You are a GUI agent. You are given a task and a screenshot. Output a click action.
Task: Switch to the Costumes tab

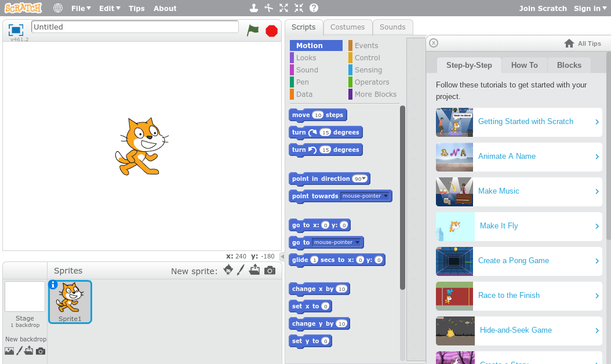348,27
